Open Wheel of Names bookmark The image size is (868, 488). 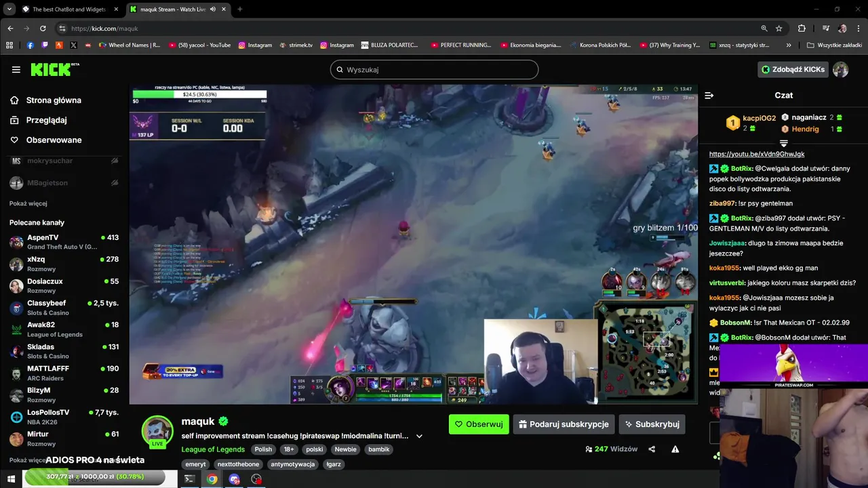[x=130, y=45]
